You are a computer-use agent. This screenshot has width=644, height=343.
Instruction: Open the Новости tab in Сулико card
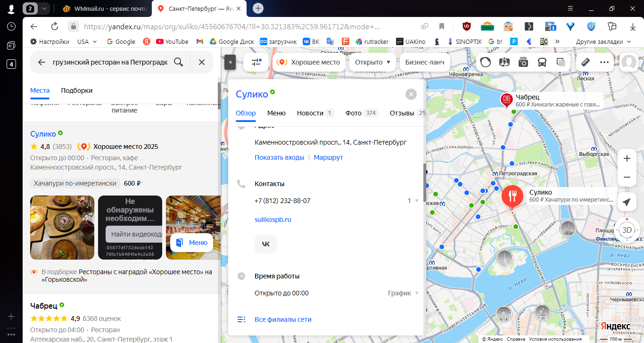click(315, 113)
